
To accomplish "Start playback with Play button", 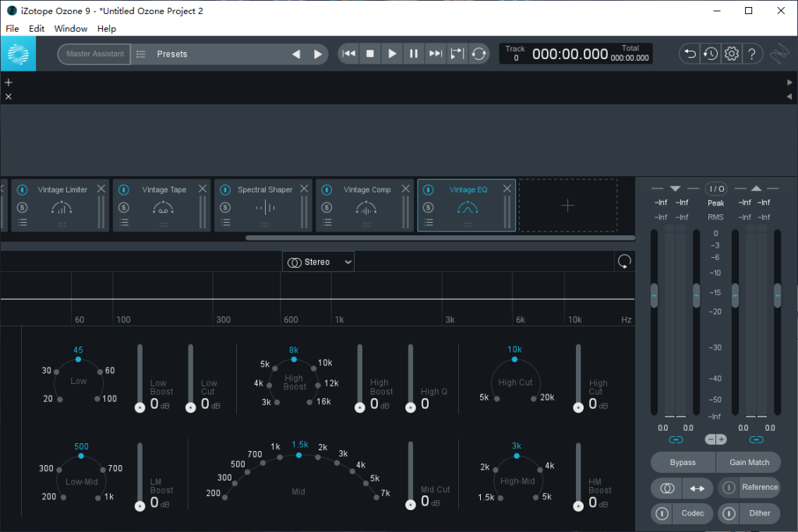I will tap(392, 54).
